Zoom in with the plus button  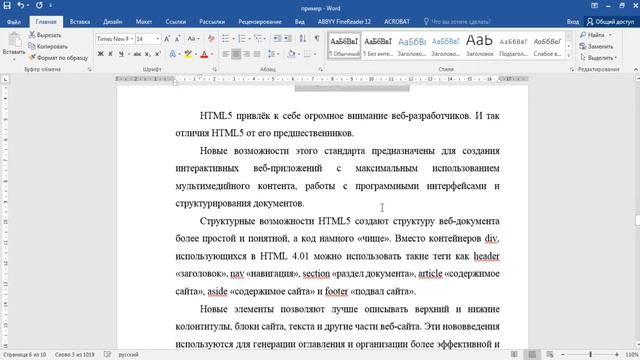click(617, 355)
